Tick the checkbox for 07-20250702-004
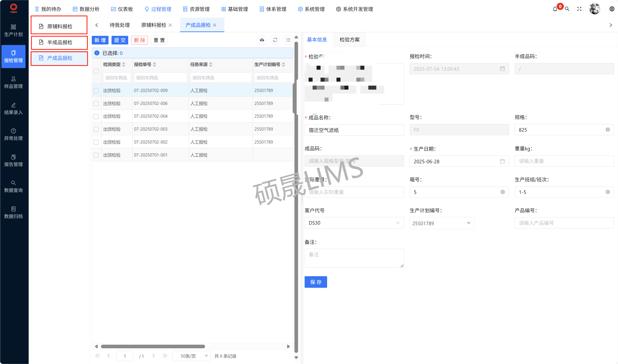 coord(96,116)
